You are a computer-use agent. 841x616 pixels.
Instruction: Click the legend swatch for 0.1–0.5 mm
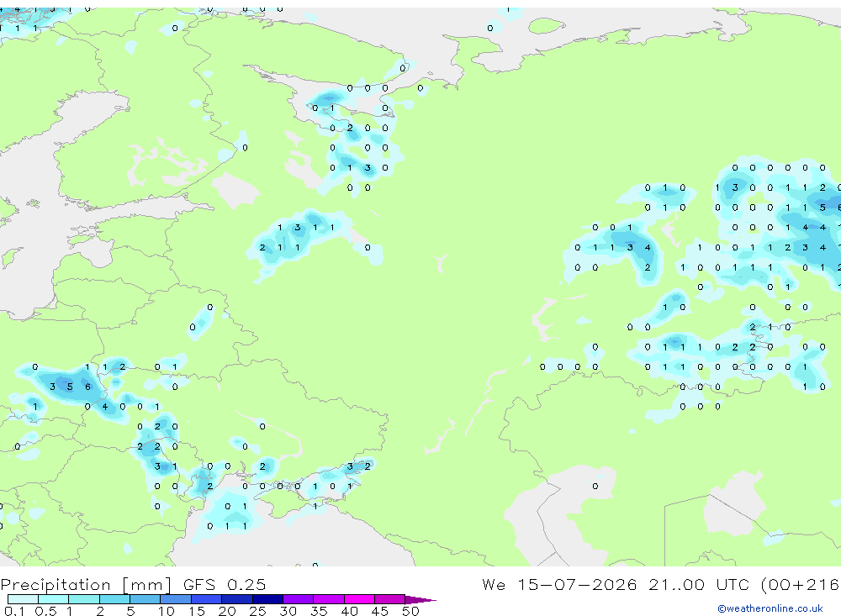click(23, 599)
